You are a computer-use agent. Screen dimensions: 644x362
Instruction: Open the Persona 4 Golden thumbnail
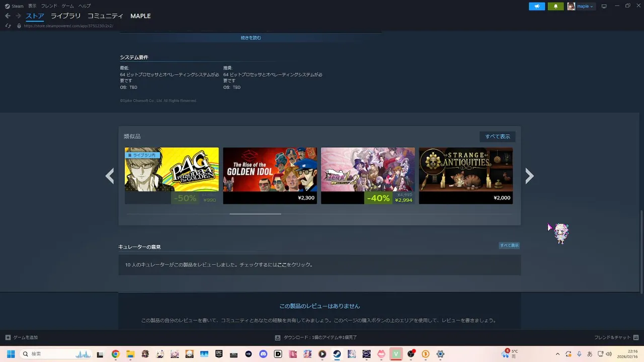tap(172, 169)
